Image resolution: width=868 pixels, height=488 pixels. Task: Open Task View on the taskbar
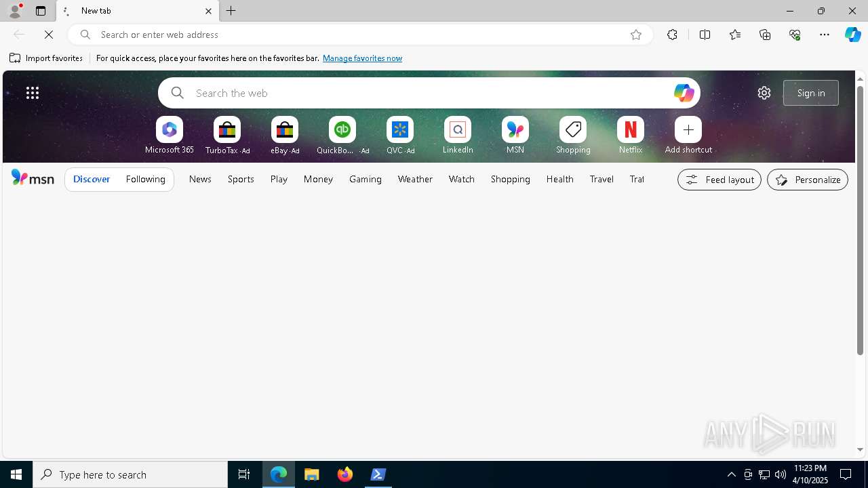(x=244, y=474)
